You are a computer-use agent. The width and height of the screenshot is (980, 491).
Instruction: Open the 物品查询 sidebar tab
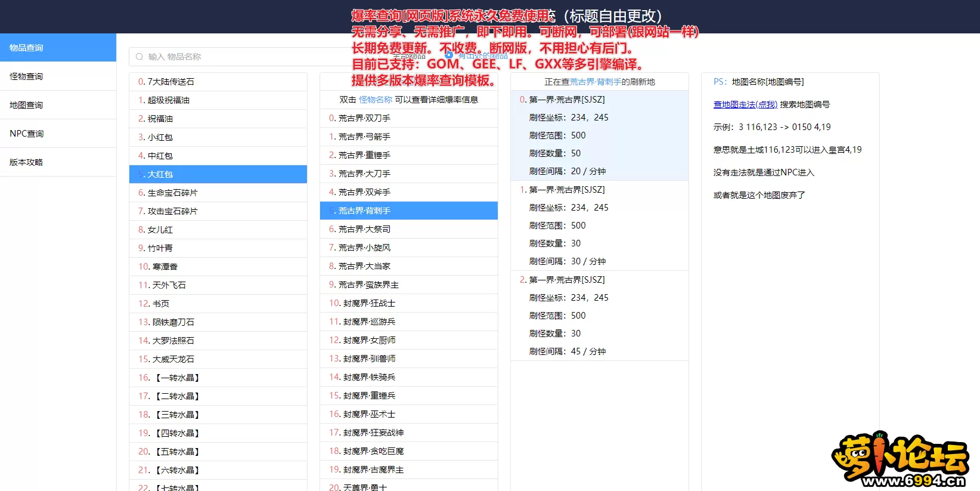(58, 48)
